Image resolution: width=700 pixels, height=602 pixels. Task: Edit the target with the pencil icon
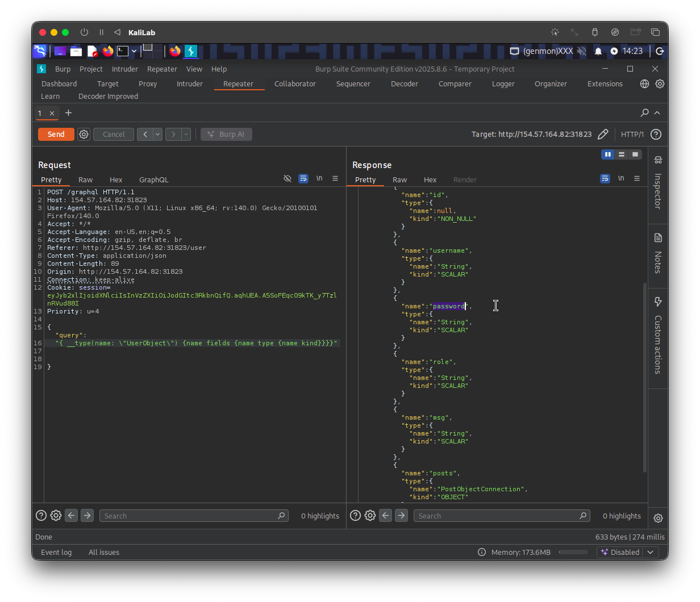tap(603, 135)
